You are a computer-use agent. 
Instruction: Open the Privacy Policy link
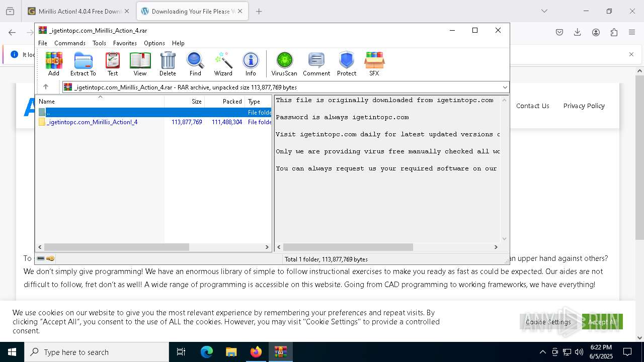[584, 106]
